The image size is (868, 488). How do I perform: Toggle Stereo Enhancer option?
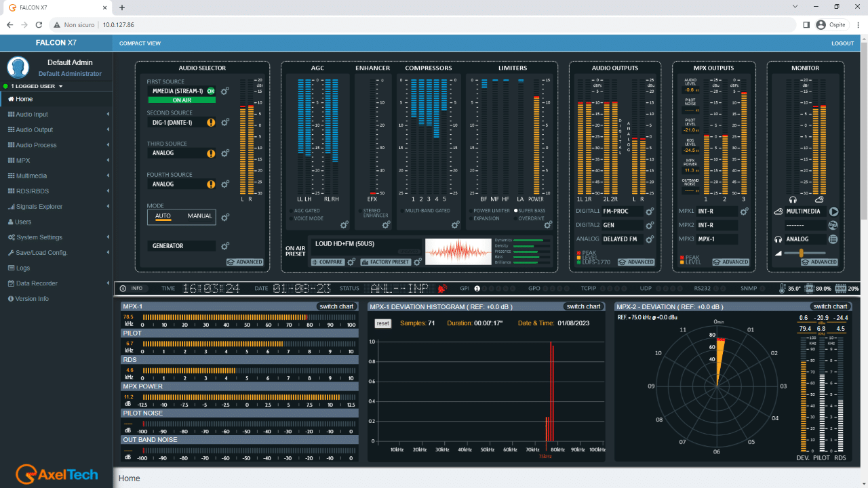(x=373, y=213)
